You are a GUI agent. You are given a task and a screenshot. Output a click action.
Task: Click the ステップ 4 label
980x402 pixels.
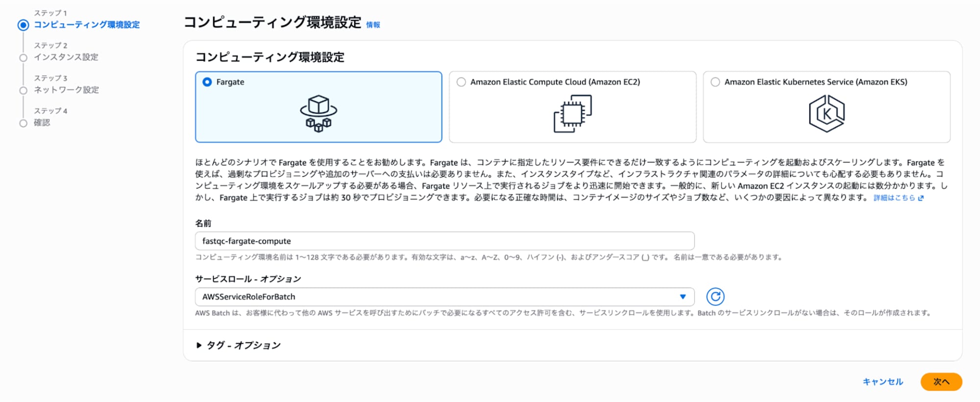tap(50, 111)
